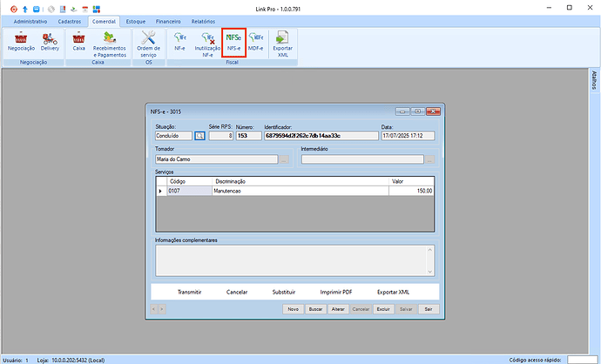Open the Caixa icon in ribbon
The width and height of the screenshot is (601, 364).
79,38
